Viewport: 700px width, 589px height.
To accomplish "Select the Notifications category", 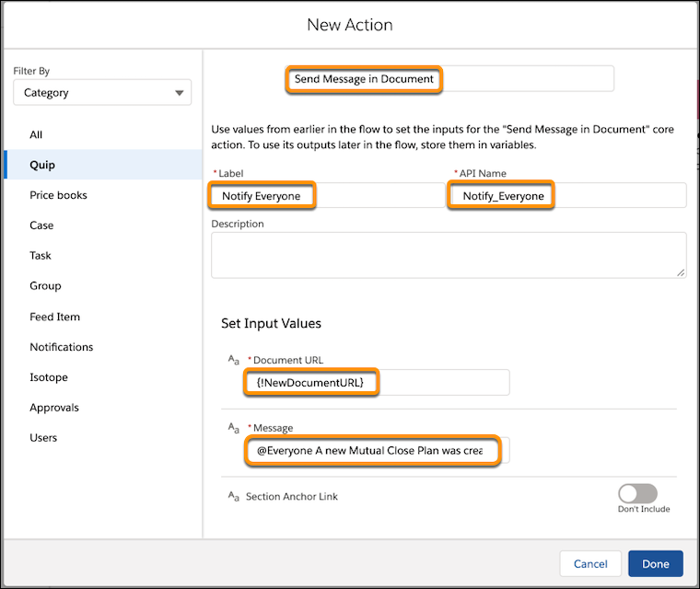I will (62, 347).
